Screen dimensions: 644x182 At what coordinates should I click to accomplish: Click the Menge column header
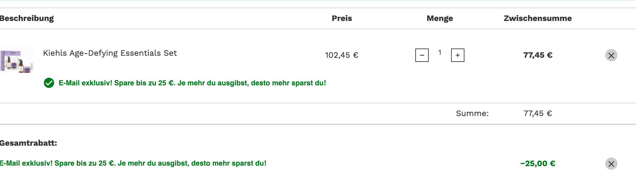coord(440,18)
